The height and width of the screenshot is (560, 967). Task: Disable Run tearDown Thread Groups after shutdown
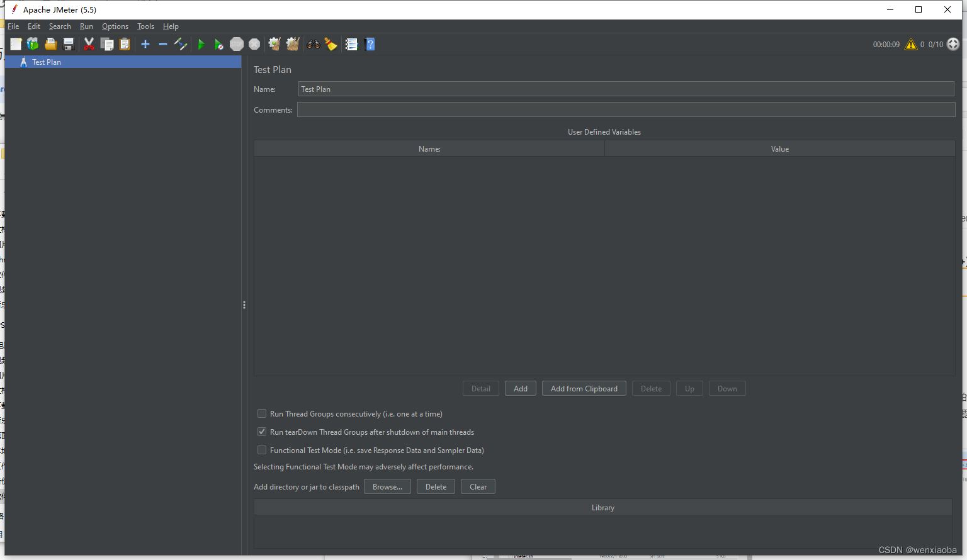coord(262,432)
